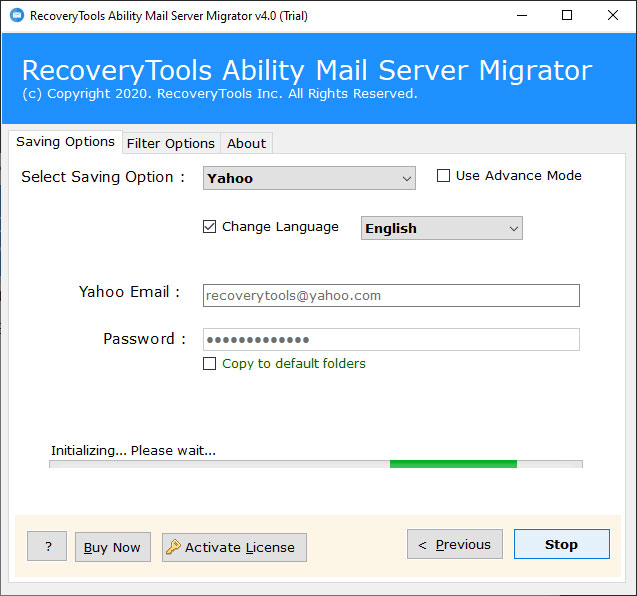Viewport: 637px width, 596px height.
Task: Click the key icon on Activate License
Action: 173,547
